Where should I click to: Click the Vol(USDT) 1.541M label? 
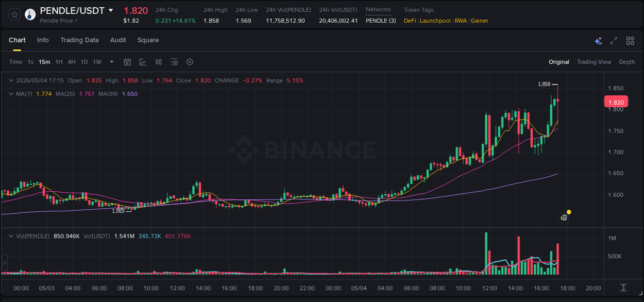(109, 236)
